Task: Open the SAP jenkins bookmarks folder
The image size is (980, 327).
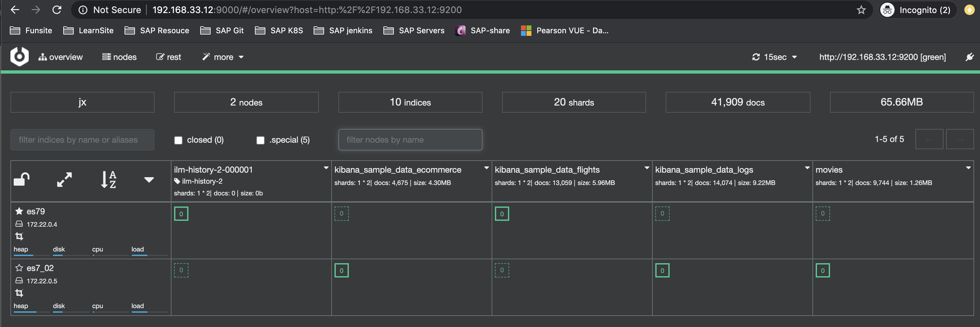Action: [x=343, y=30]
